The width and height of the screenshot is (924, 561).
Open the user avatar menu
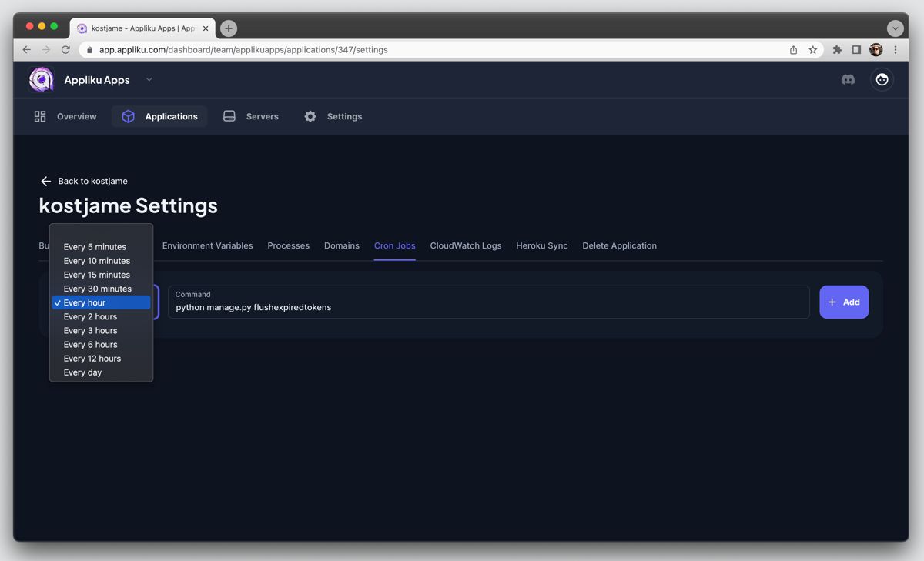[882, 80]
